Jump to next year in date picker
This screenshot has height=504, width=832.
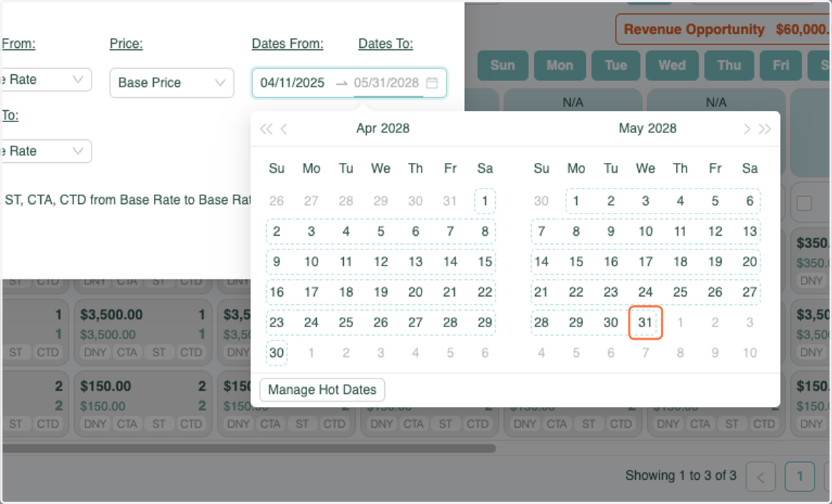coord(765,129)
